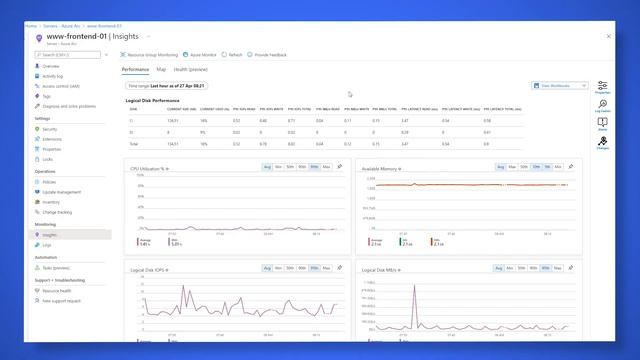Open Policies under Operations
This screenshot has width=640, height=360.
point(49,182)
